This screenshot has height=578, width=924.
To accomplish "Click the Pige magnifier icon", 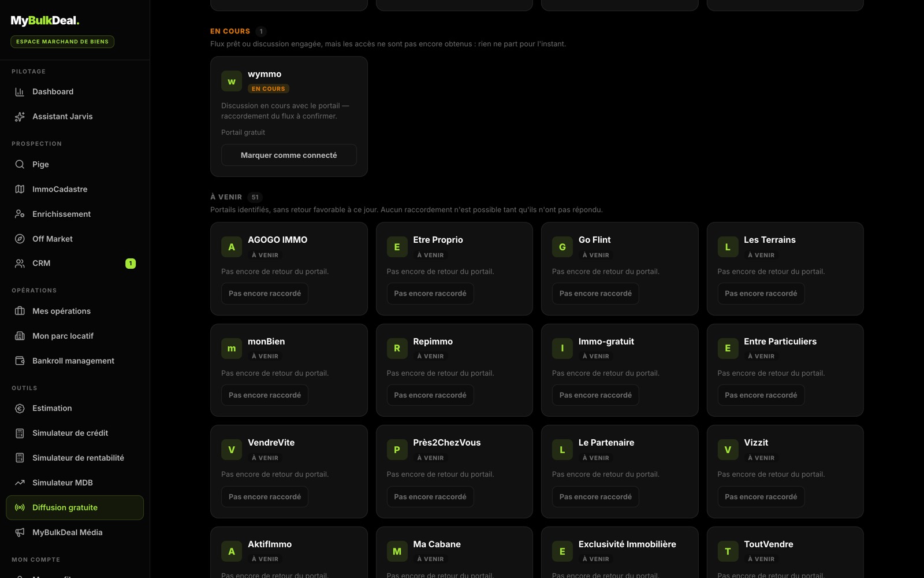I will (x=20, y=165).
